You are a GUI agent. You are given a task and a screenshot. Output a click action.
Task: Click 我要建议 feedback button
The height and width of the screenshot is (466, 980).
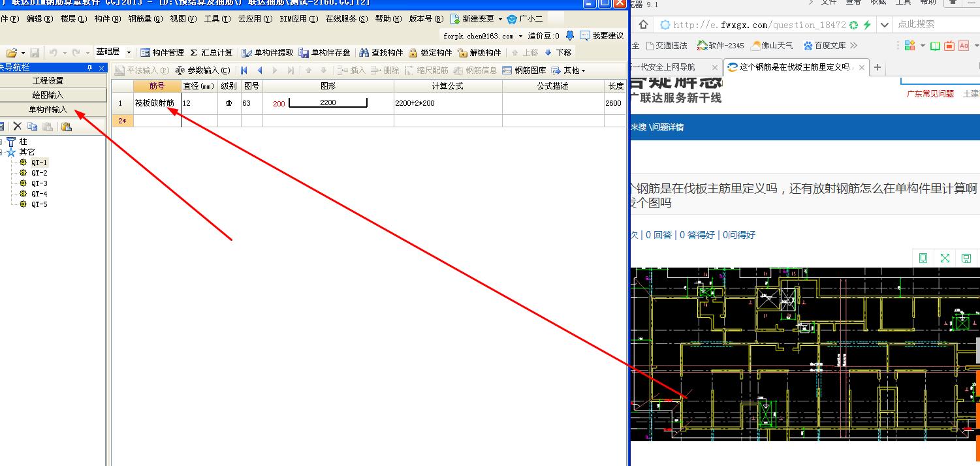pos(601,35)
